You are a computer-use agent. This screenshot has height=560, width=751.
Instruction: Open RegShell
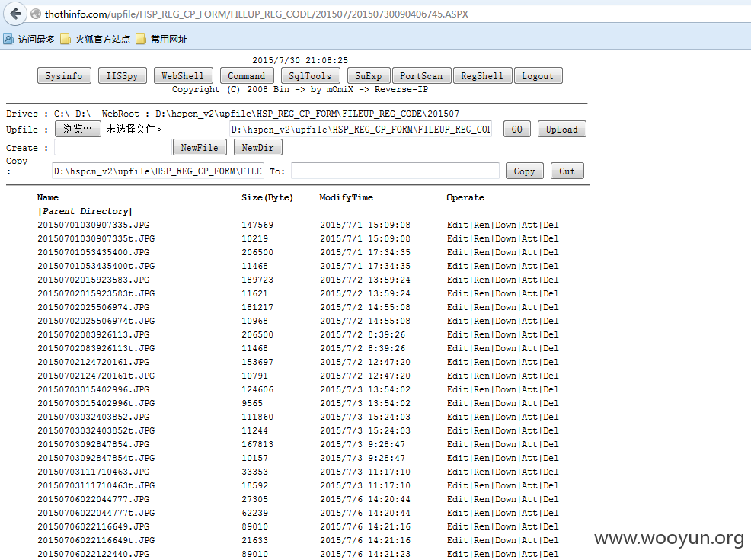tap(482, 75)
